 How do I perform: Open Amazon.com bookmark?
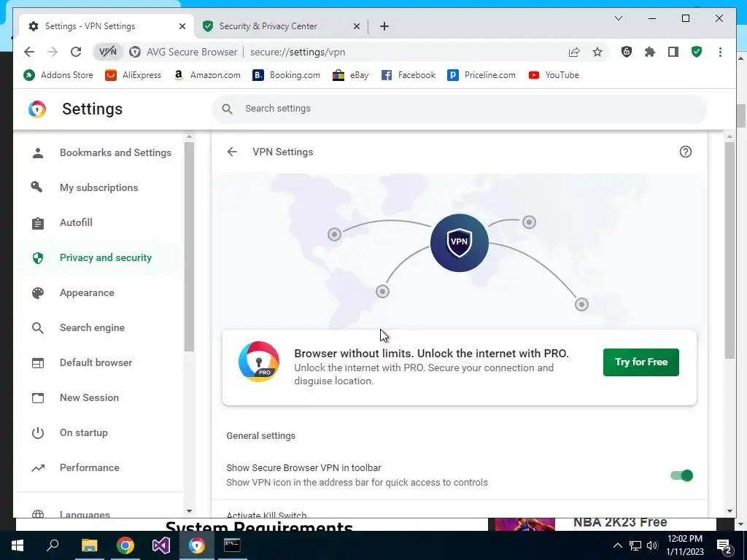coord(206,75)
